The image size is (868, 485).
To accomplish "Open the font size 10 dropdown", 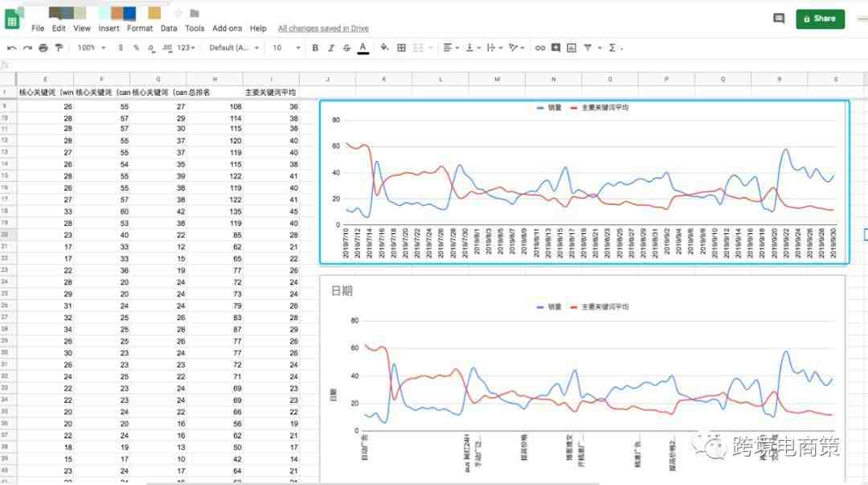I will click(x=286, y=48).
